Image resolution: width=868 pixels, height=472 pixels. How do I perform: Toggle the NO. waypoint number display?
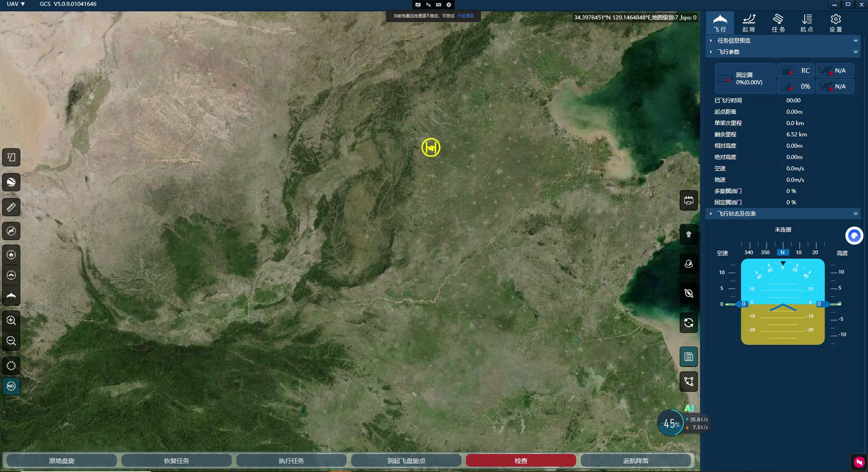(x=11, y=386)
